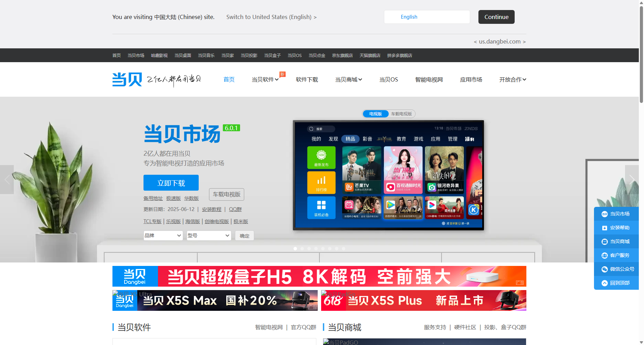Screen dimensions: 644x345
Task: Click Switch to United States (English) link
Action: click(x=271, y=17)
